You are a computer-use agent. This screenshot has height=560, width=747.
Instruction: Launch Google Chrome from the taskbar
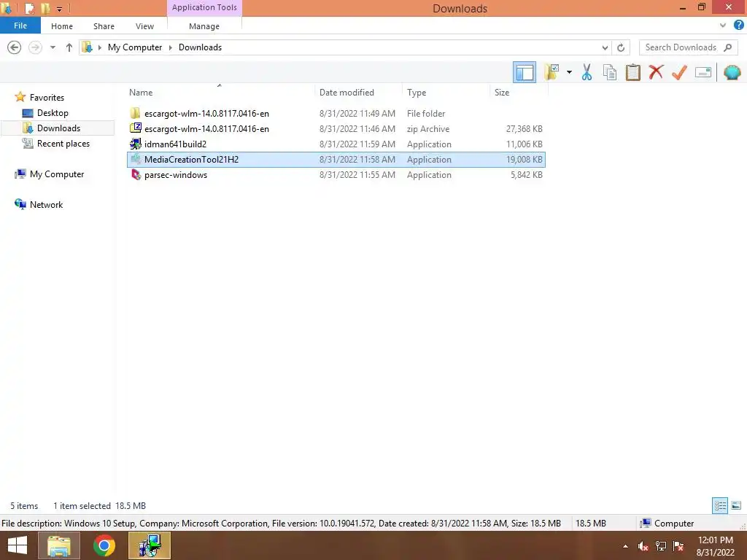(x=104, y=545)
